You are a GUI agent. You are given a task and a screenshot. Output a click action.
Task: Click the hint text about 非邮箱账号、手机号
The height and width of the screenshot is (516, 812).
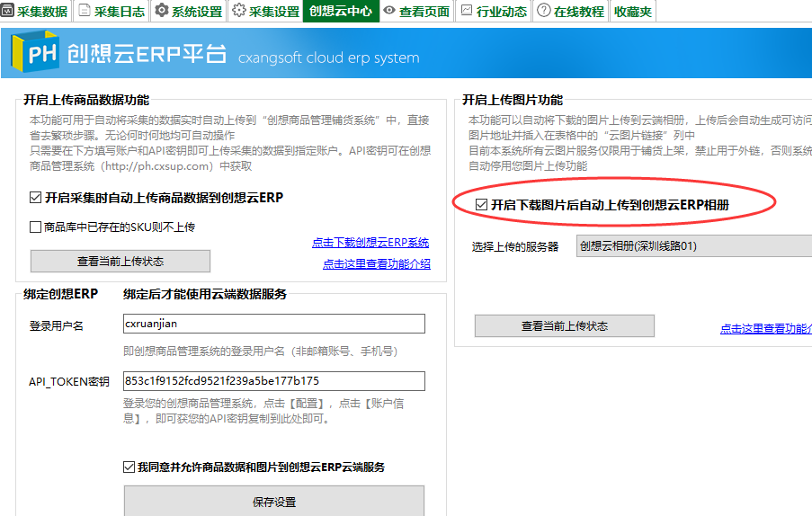pos(261,351)
